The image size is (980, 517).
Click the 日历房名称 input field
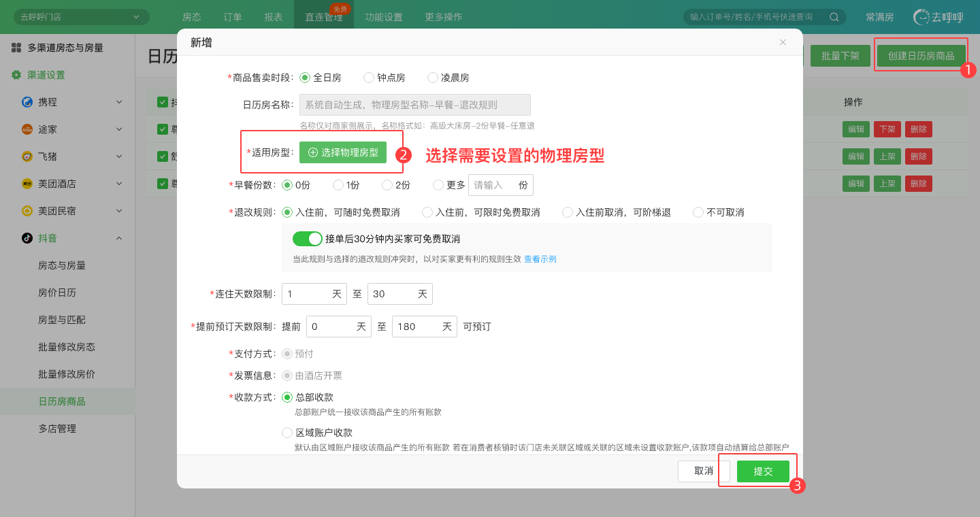[x=415, y=105]
